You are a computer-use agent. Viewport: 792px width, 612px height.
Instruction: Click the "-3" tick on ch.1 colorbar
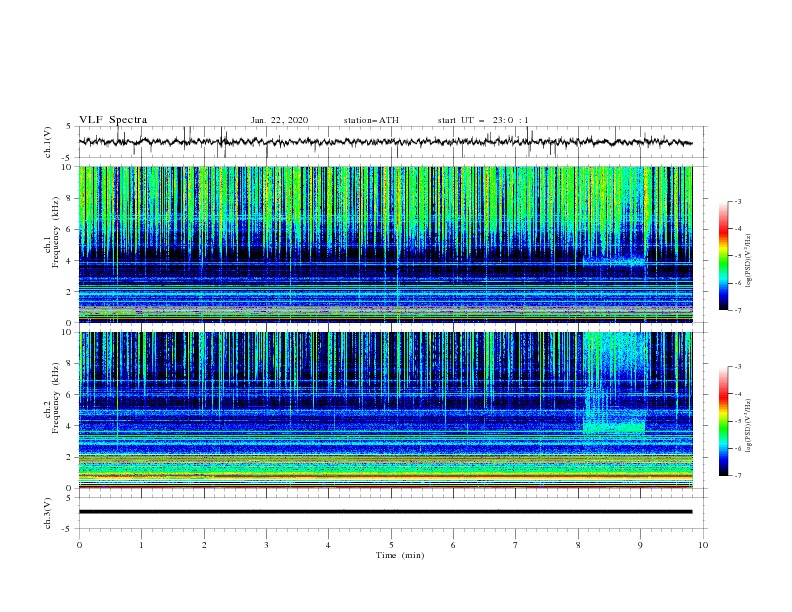coord(737,201)
